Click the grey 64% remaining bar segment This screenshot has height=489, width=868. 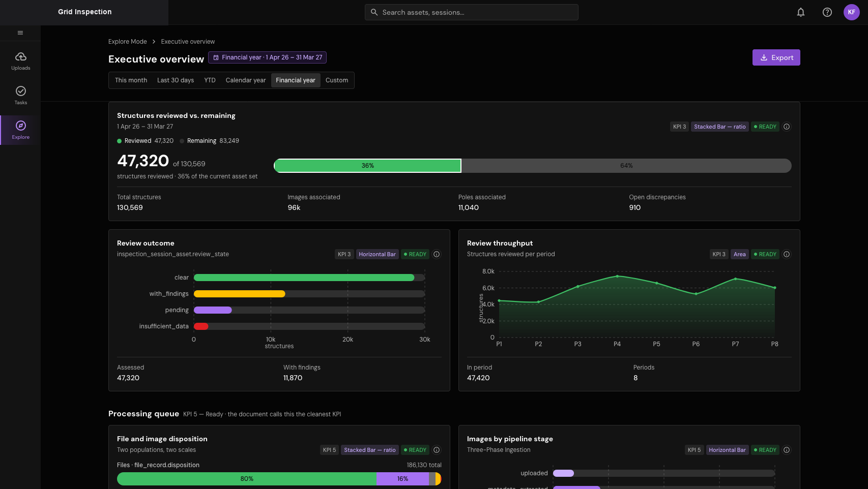(x=626, y=166)
